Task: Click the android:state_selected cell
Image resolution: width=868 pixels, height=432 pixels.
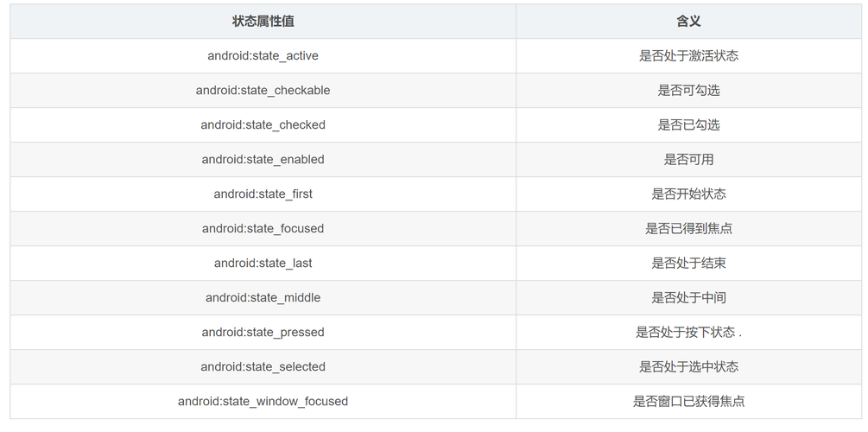Action: point(263,367)
